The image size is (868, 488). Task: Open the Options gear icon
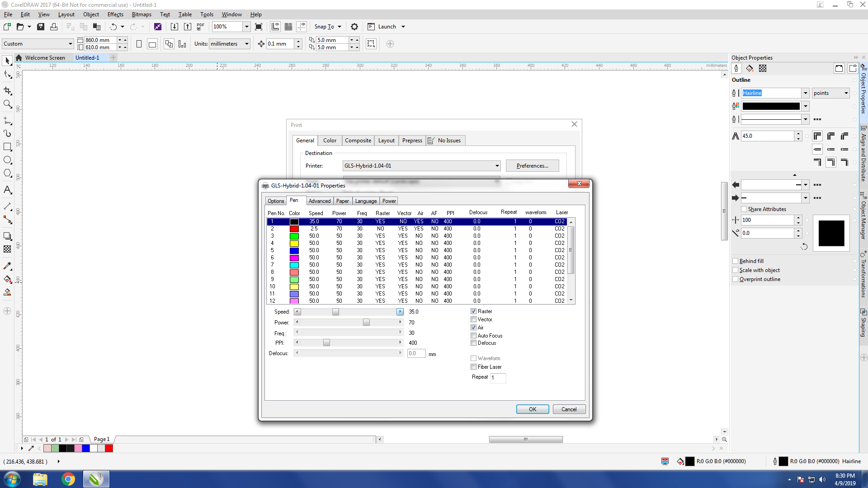[354, 27]
